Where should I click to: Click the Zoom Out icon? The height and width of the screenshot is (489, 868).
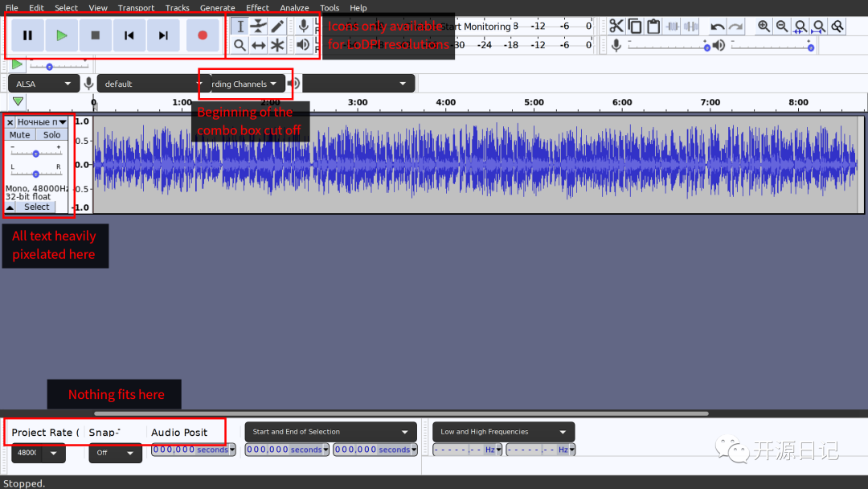pos(782,26)
